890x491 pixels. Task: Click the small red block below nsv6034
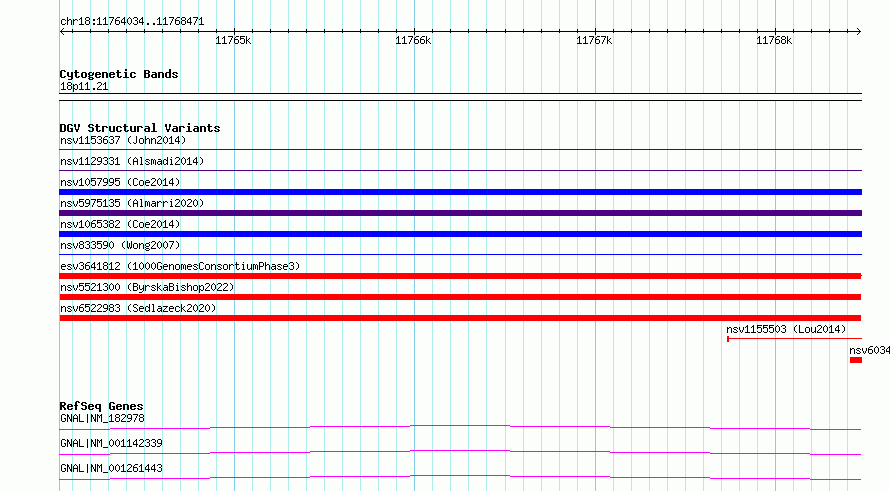coord(856,360)
